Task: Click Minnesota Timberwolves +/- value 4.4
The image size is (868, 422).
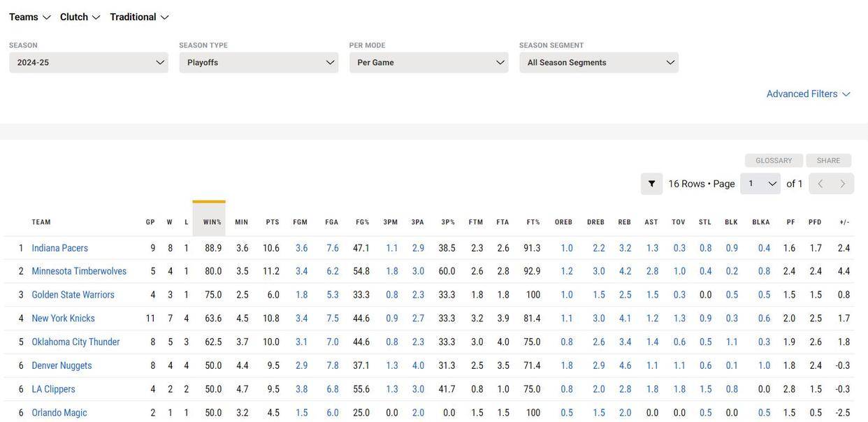Action: click(844, 271)
